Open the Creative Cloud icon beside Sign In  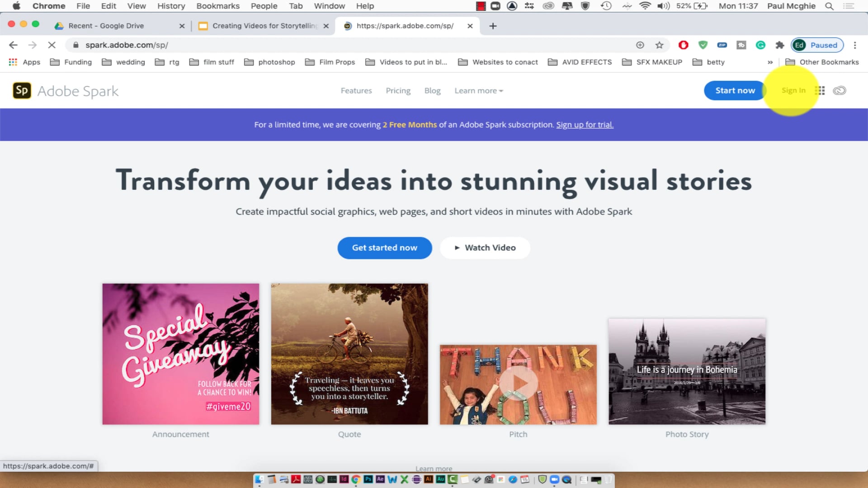840,90
